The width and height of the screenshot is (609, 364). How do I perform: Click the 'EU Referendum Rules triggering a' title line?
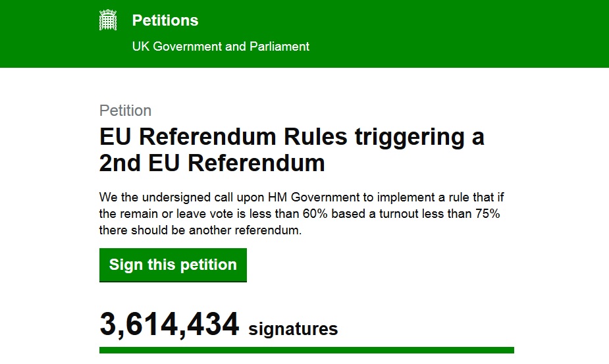coord(292,138)
